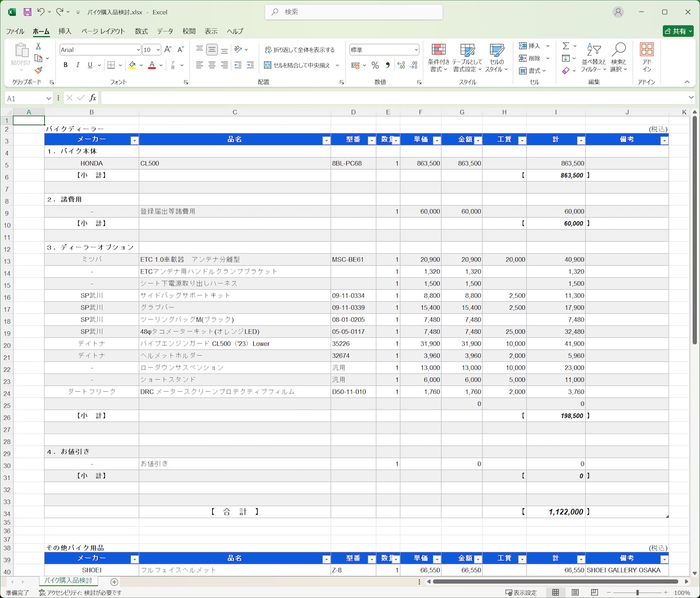The width and height of the screenshot is (700, 598).
Task: Open the font name dropdown showing Arial
Action: 138,50
